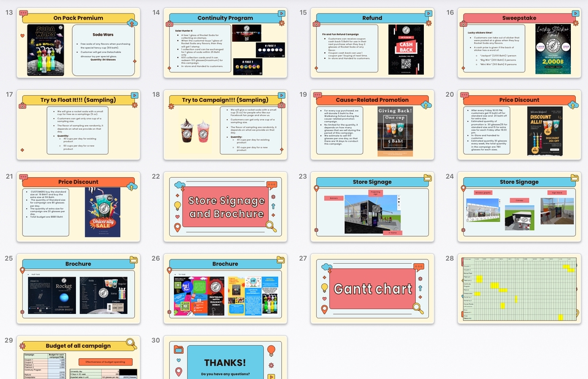This screenshot has width=588, height=379.
Task: Select slide 26 colorful Brochure thumbnail
Action: [x=225, y=288]
